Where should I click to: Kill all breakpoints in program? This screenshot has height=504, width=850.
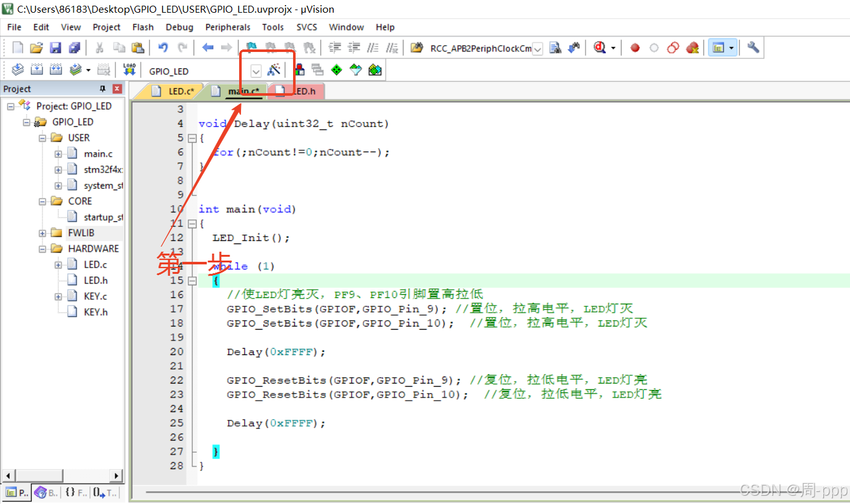pyautogui.click(x=692, y=48)
